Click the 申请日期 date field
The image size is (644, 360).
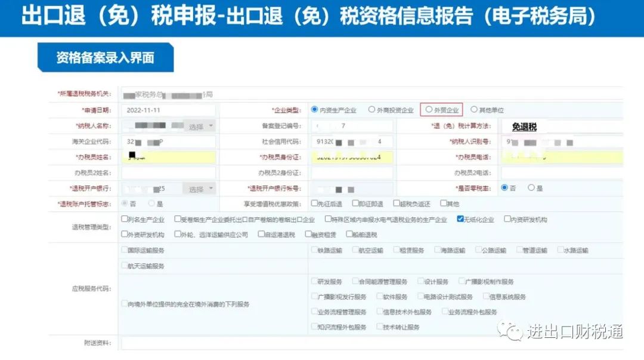click(x=168, y=110)
